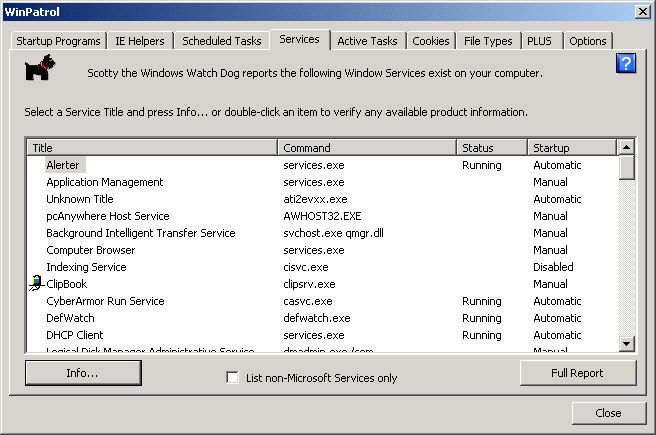The height and width of the screenshot is (435, 656).
Task: Click the clipsrv.exe command cell
Action: click(309, 284)
